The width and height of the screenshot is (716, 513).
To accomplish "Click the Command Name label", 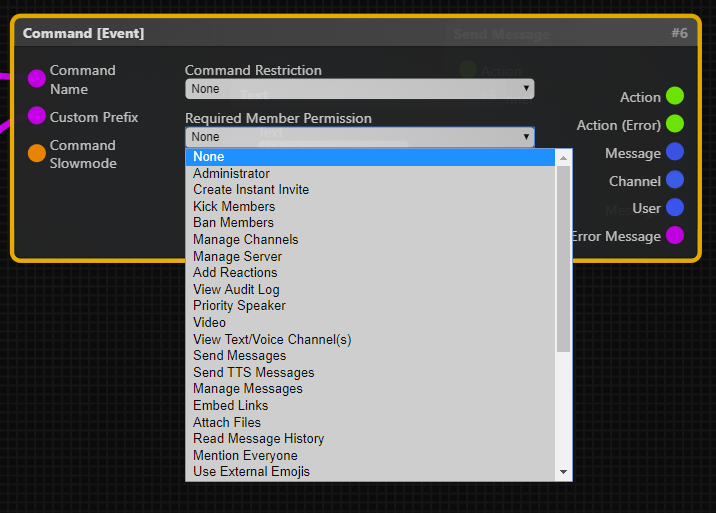I will [x=83, y=79].
